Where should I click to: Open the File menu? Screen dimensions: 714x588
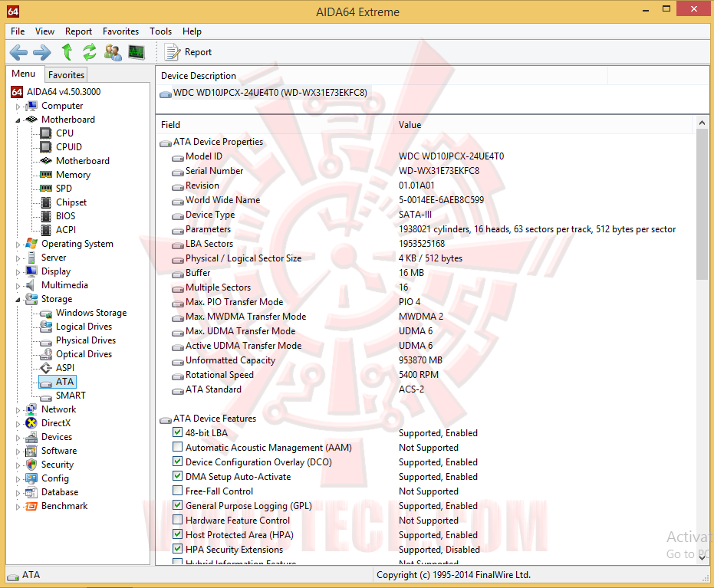18,31
